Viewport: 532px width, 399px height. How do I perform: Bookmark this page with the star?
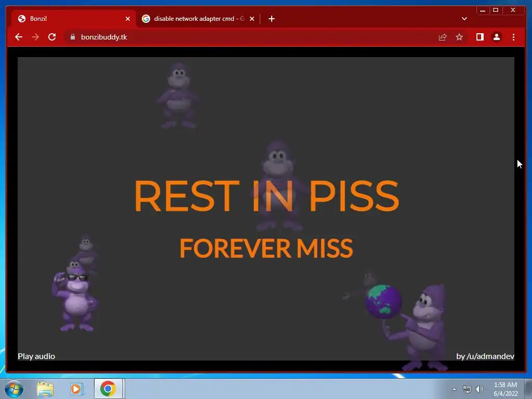pos(459,37)
